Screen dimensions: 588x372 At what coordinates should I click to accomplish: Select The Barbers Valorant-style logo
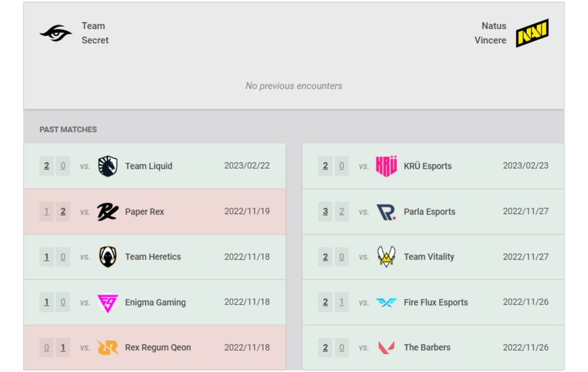(386, 347)
